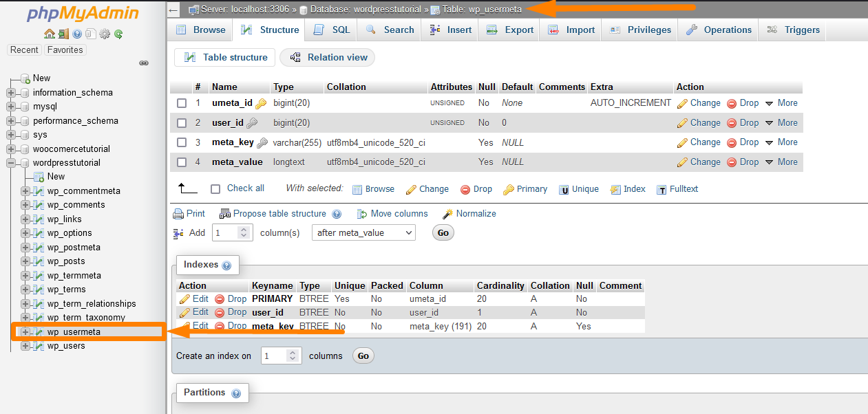Open navigation panel settings gear
The width and height of the screenshot is (868, 414).
click(x=105, y=34)
